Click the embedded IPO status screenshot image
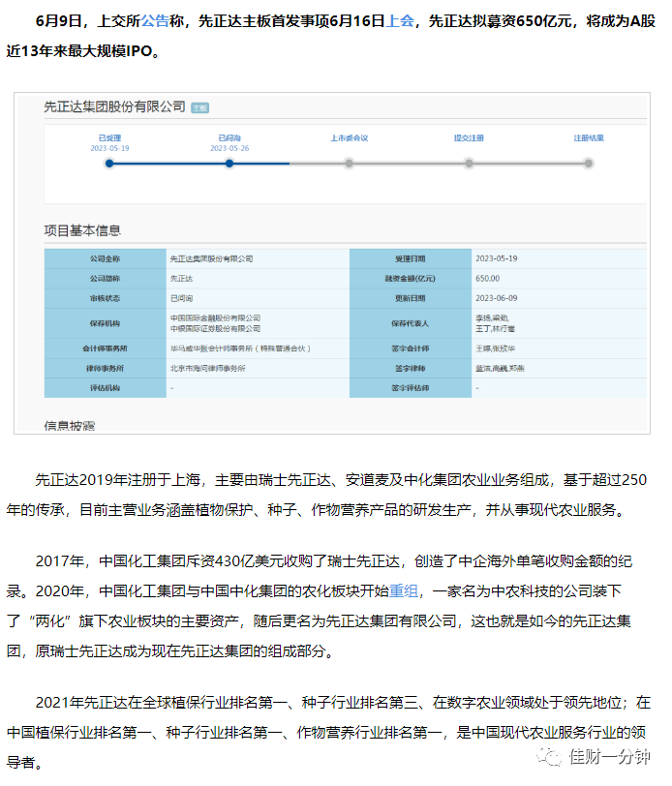The height and width of the screenshot is (786, 672). tap(332, 263)
